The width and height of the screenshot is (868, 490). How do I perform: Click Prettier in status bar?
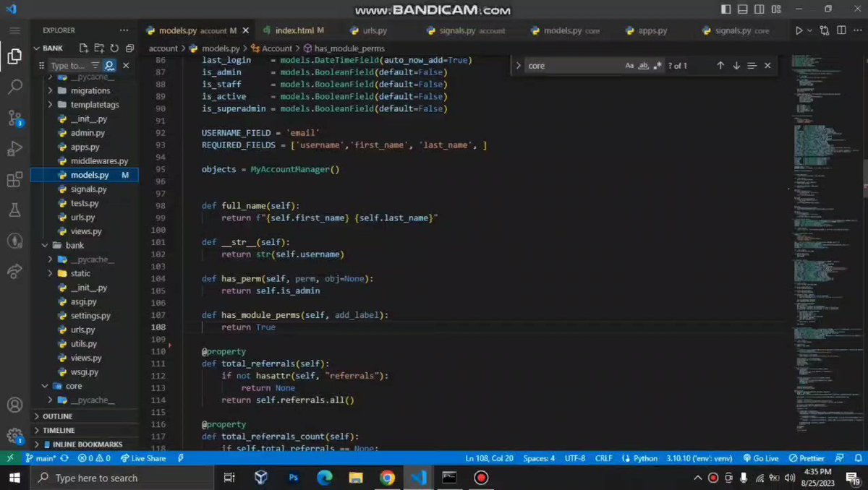(x=807, y=458)
